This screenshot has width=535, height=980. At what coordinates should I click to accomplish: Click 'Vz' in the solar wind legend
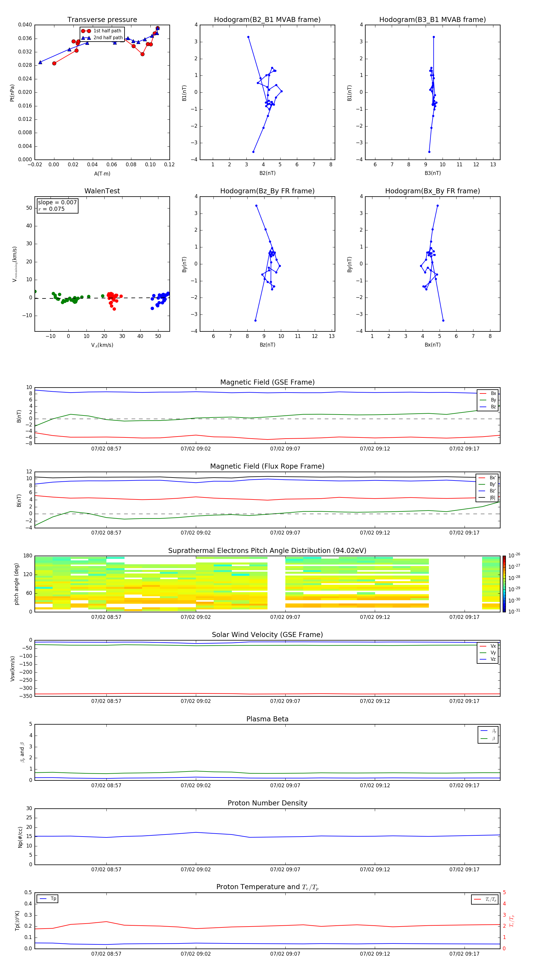click(488, 659)
